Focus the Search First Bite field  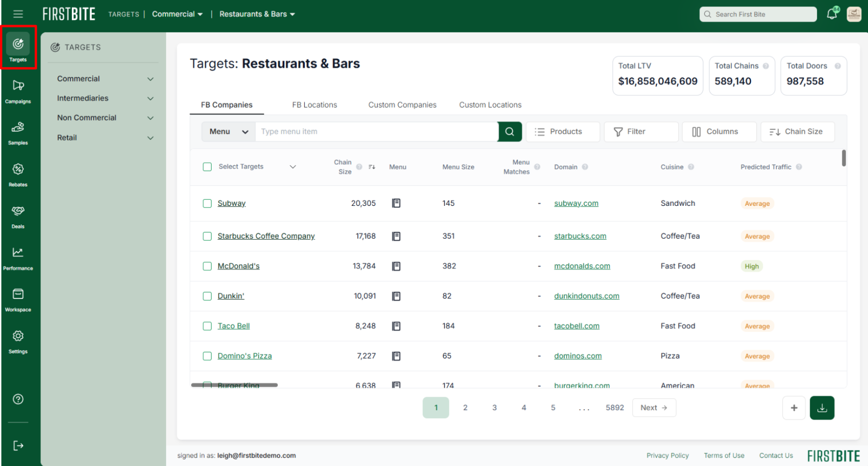[758, 14]
